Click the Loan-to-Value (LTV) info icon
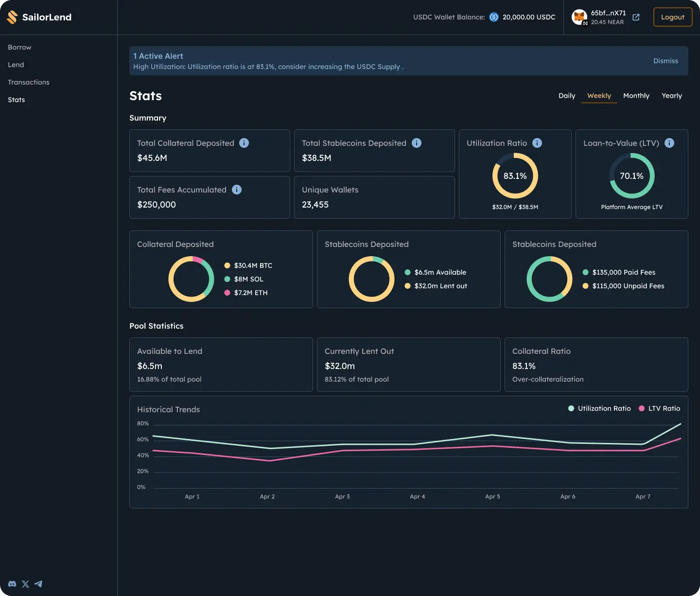 point(669,143)
